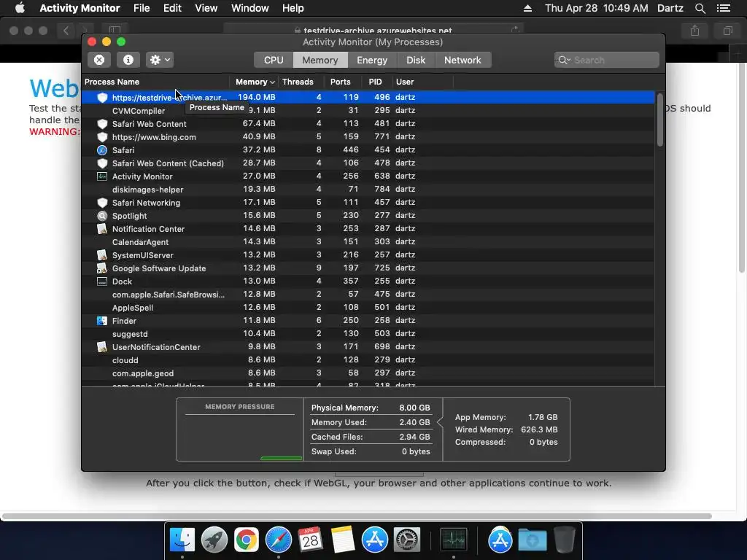Sort by the PID column header

tap(376, 82)
